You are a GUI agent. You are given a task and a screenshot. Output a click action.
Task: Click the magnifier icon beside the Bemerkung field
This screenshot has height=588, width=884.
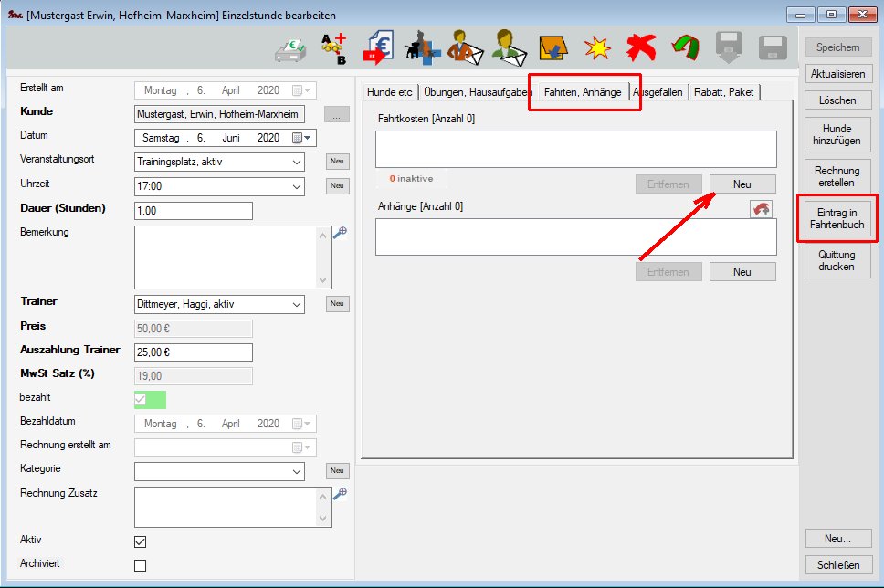point(340,233)
